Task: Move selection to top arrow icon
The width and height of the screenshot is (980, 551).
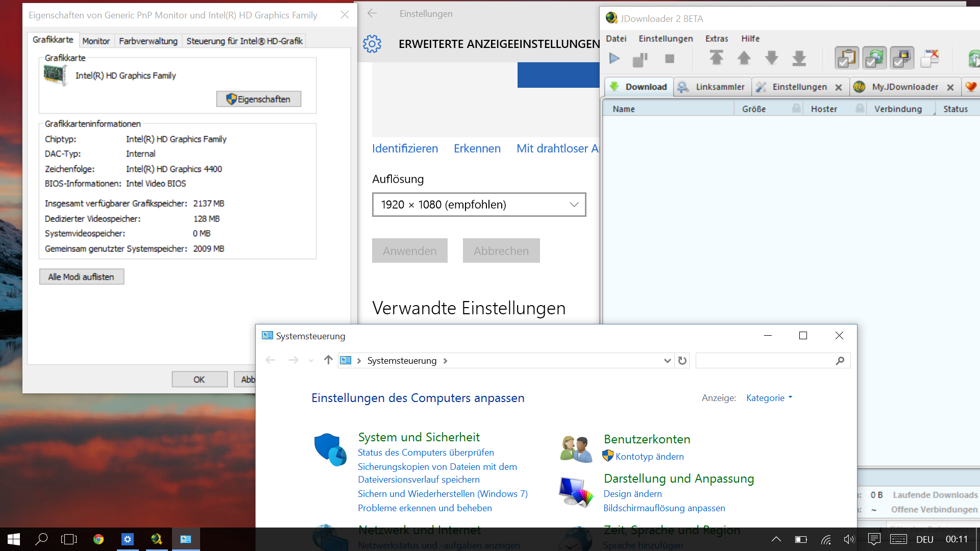Action: (716, 58)
